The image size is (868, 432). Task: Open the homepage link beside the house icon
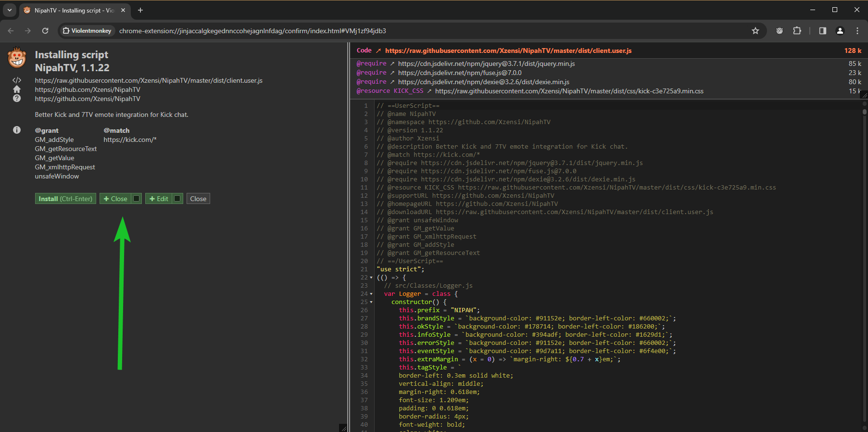[x=88, y=89]
